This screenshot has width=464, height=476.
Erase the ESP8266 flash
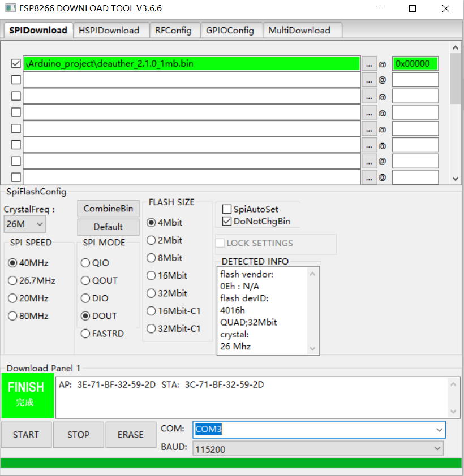coord(131,434)
